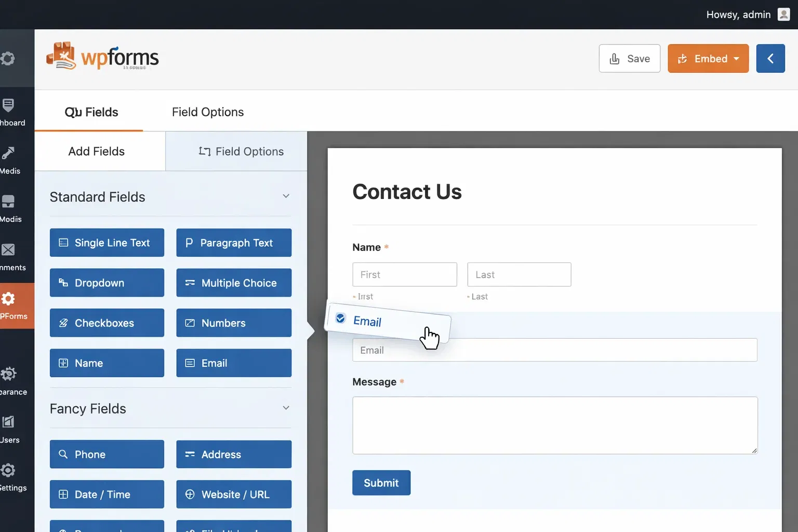Screen dimensions: 798x532
Task: Click the First name input field
Action: click(x=404, y=274)
